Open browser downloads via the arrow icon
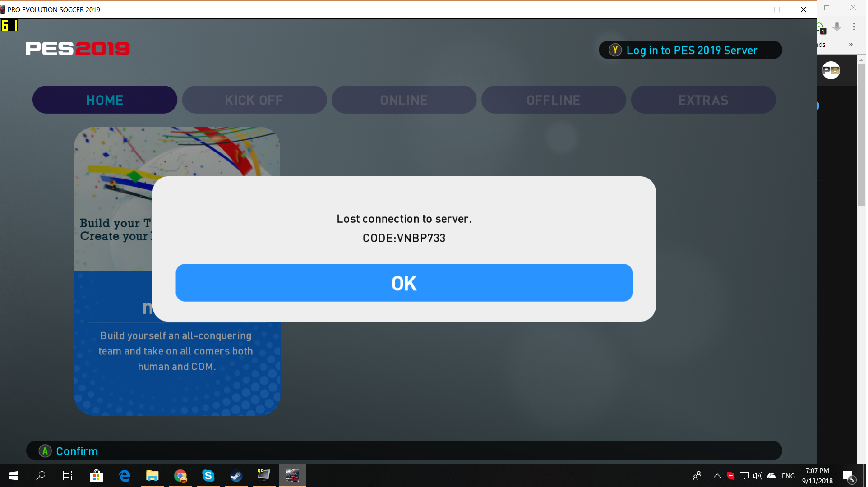868x487 pixels. point(837,27)
